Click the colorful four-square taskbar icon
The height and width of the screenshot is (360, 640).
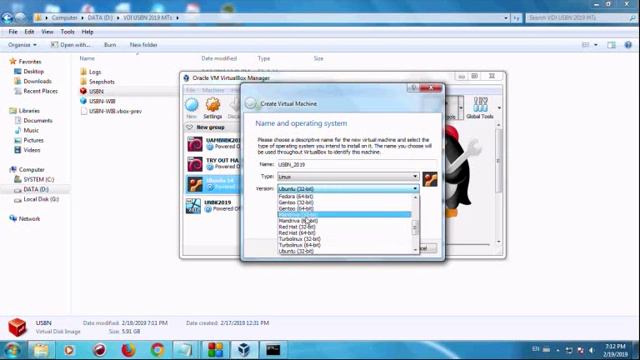tap(215, 350)
